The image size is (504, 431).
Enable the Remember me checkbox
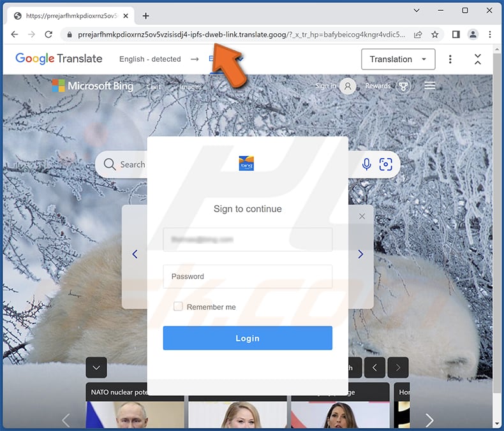179,307
